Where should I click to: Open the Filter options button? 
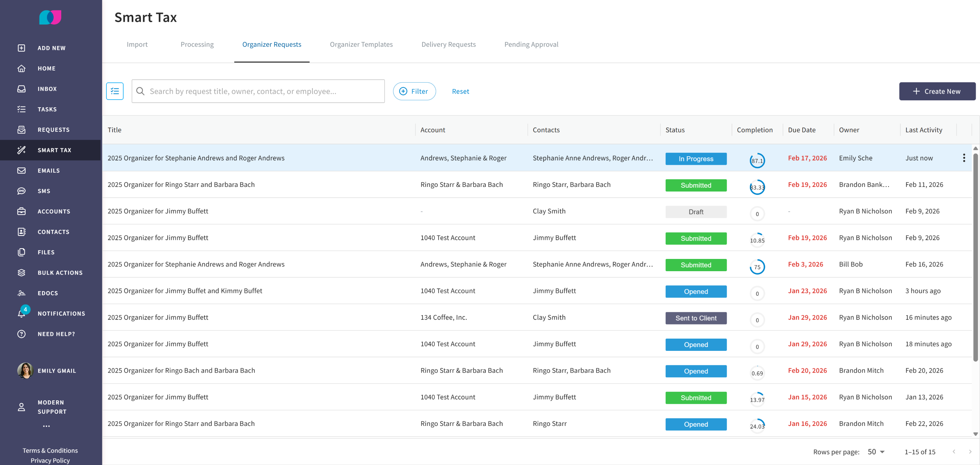[x=414, y=91]
